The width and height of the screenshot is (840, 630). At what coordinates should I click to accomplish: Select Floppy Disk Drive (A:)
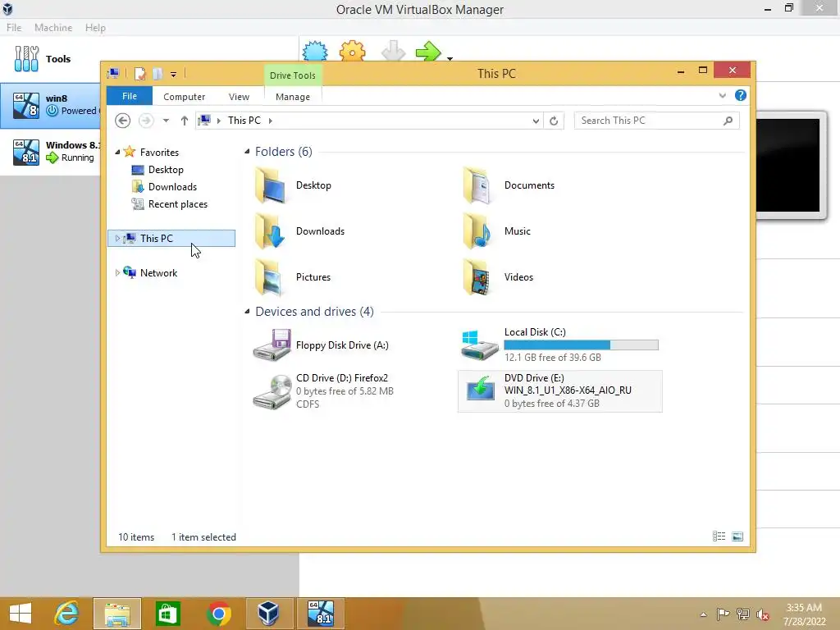tap(322, 345)
